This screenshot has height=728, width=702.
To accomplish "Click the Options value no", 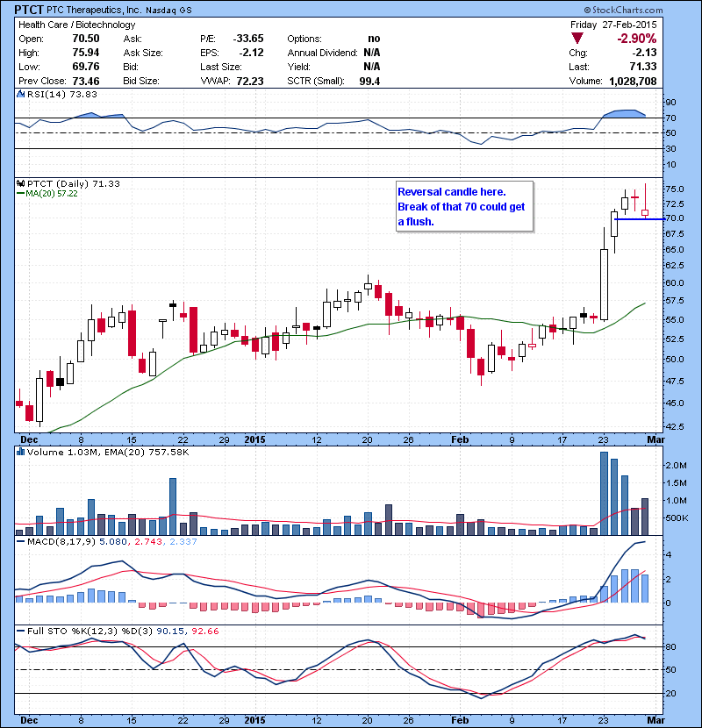I will [374, 39].
